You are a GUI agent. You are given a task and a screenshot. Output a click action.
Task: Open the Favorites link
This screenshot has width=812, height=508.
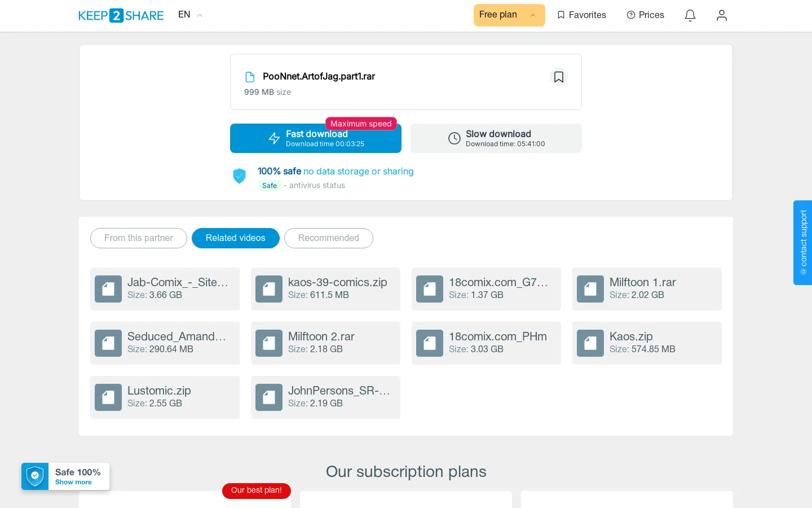[581, 15]
